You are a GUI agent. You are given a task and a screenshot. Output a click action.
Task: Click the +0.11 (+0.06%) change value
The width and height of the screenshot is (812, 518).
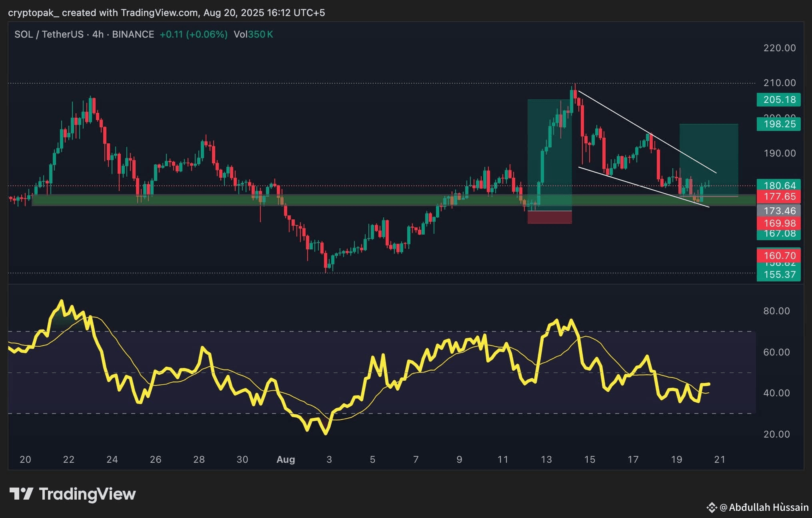[194, 34]
